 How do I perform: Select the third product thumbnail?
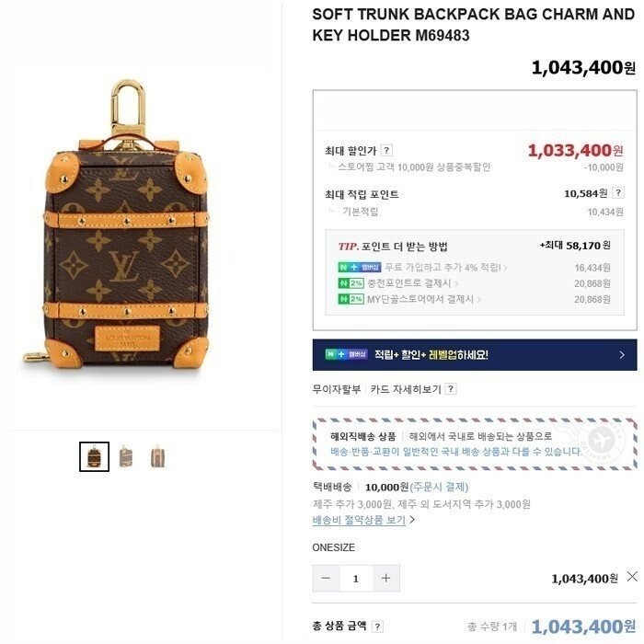tap(157, 456)
